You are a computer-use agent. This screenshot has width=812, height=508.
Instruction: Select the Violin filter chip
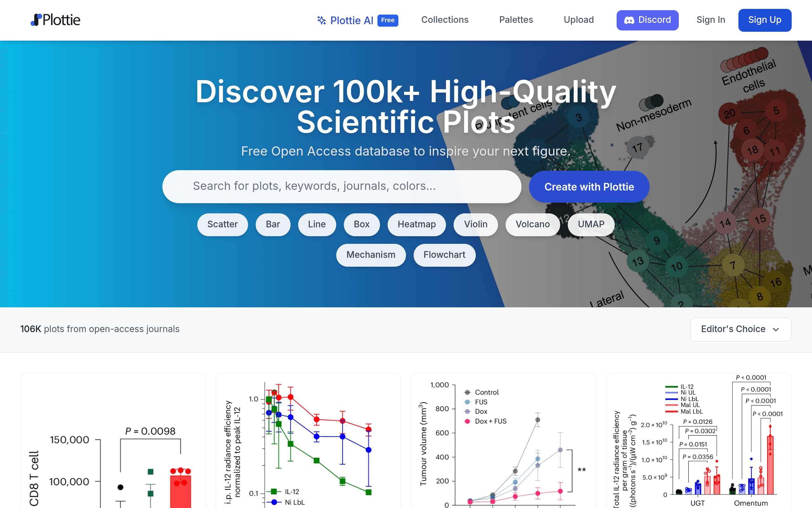(x=475, y=224)
